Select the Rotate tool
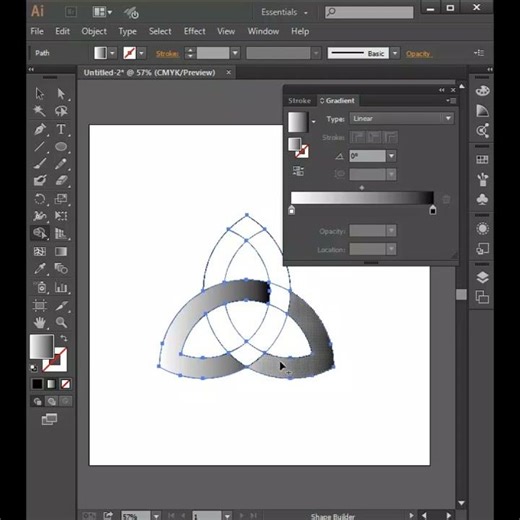 click(x=40, y=199)
